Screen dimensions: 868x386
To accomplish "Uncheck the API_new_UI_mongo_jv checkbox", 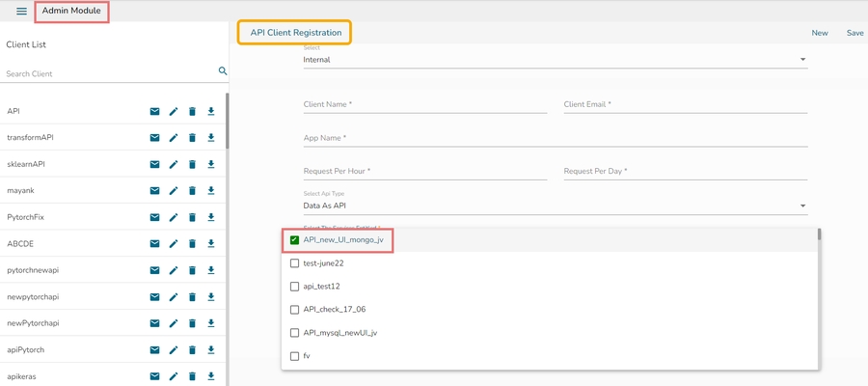I will click(x=295, y=239).
